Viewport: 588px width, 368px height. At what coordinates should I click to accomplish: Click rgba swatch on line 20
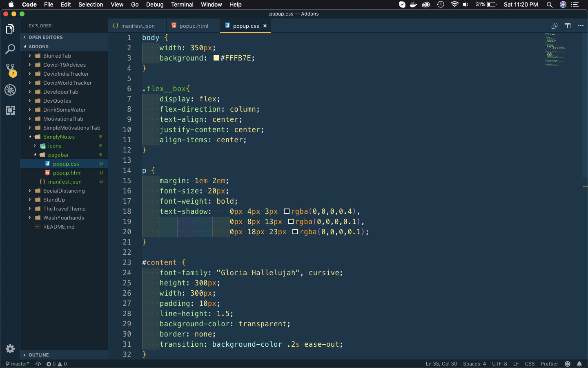coord(295,232)
